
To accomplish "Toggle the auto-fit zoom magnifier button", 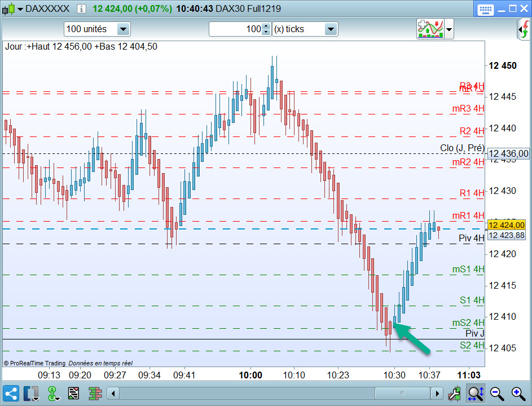I will 476,394.
